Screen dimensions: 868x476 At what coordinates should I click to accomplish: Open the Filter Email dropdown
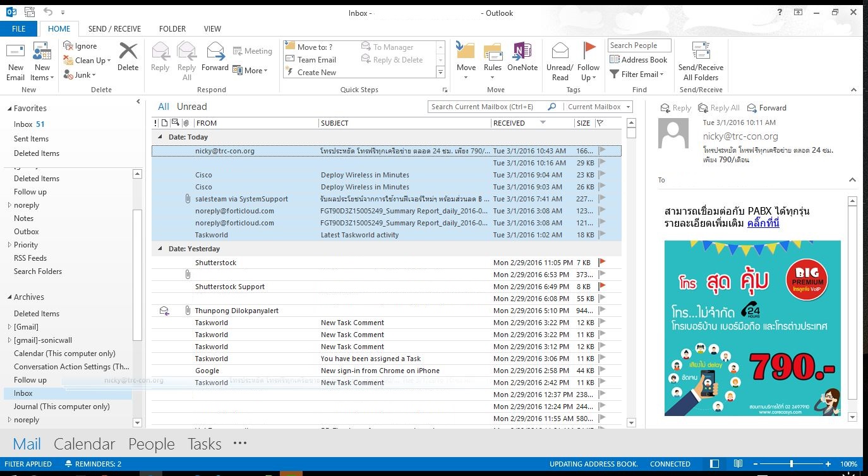(637, 74)
